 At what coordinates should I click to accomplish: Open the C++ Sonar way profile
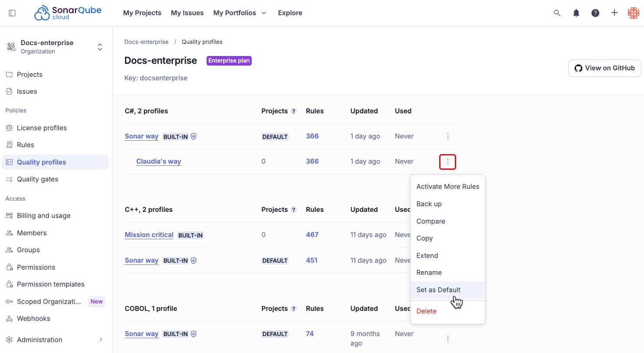click(141, 261)
